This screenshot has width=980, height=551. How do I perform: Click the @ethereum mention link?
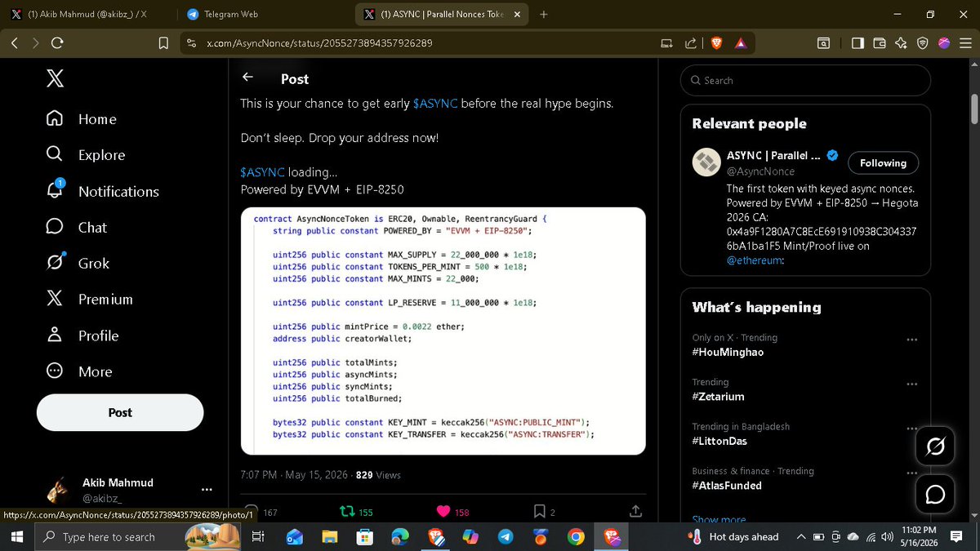[755, 260]
